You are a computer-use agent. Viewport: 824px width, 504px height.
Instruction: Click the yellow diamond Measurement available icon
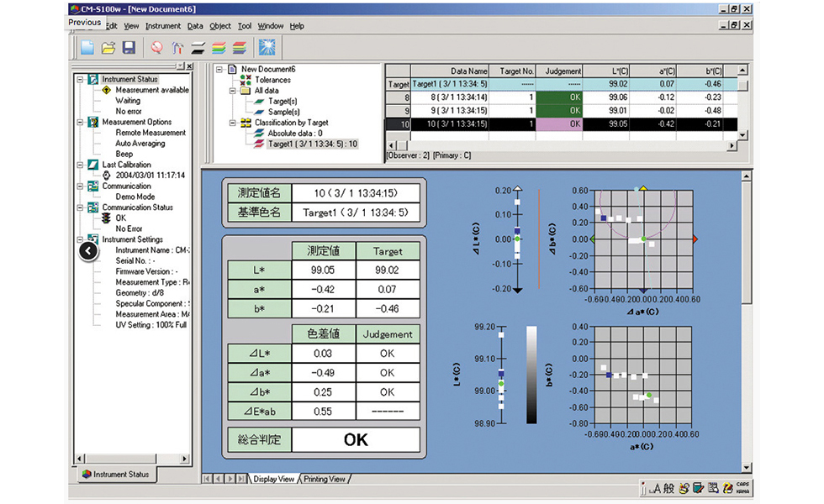click(x=107, y=90)
